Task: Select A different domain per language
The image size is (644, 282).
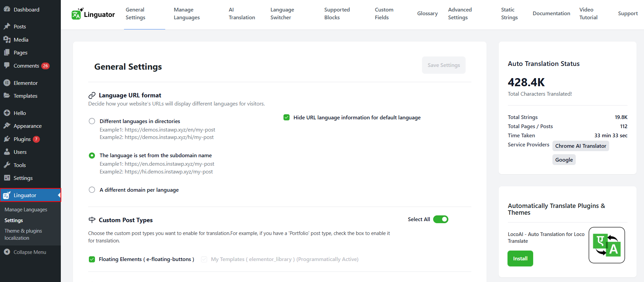Action: tap(92, 190)
